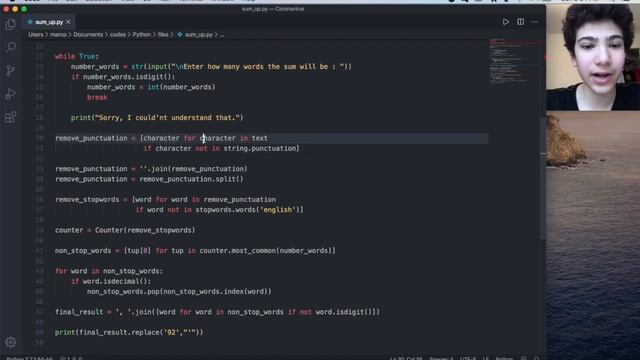Click the 'remove_stopwords' variable definition
Viewport: 640px width, 360px height.
click(87, 199)
